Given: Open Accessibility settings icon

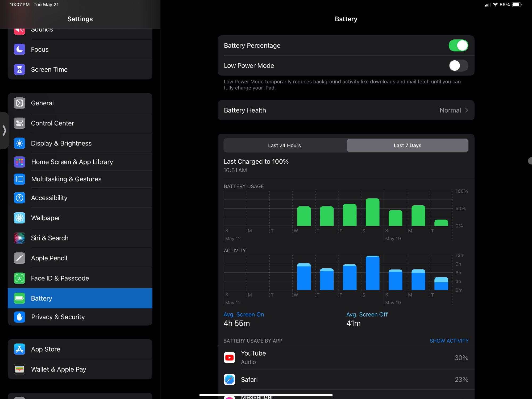Looking at the screenshot, I should 19,198.
